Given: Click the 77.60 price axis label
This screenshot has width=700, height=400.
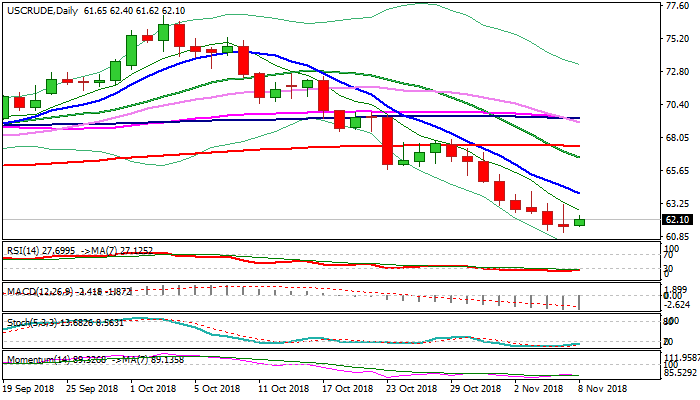Looking at the screenshot, I should click(677, 6).
